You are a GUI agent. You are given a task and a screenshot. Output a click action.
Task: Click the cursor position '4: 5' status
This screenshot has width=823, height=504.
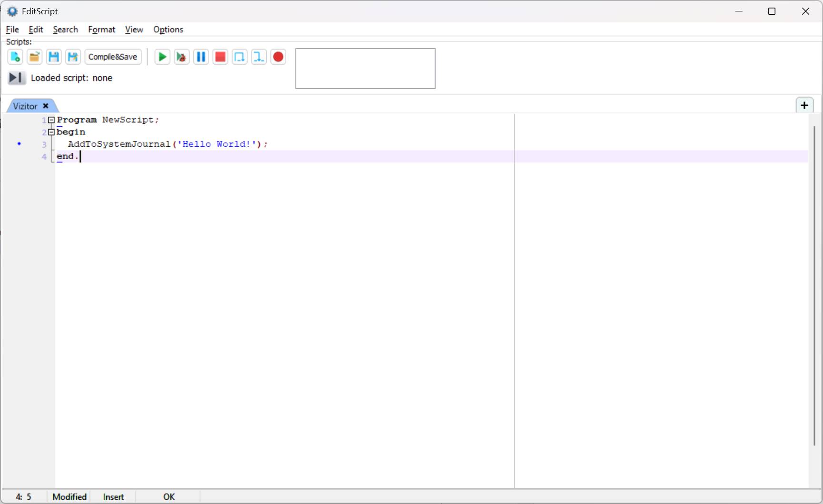point(23,497)
